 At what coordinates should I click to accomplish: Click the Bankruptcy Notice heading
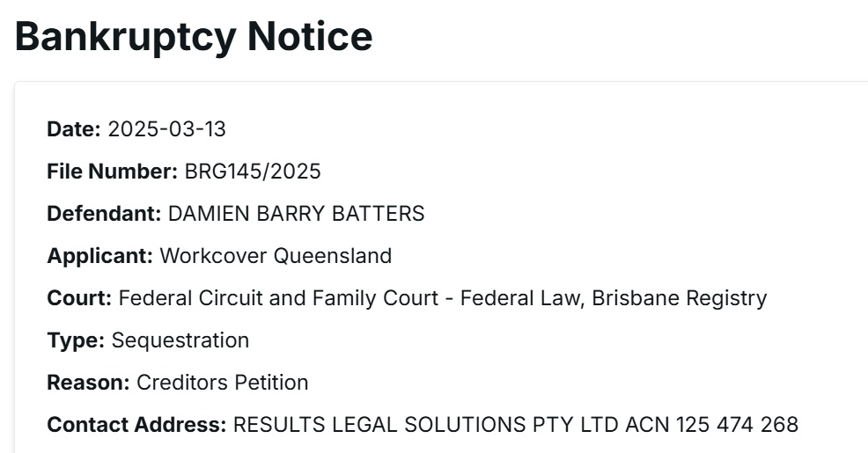coord(194,37)
